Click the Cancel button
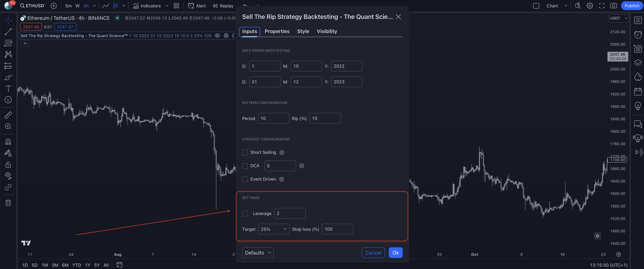This screenshot has height=269, width=644. pos(373,252)
